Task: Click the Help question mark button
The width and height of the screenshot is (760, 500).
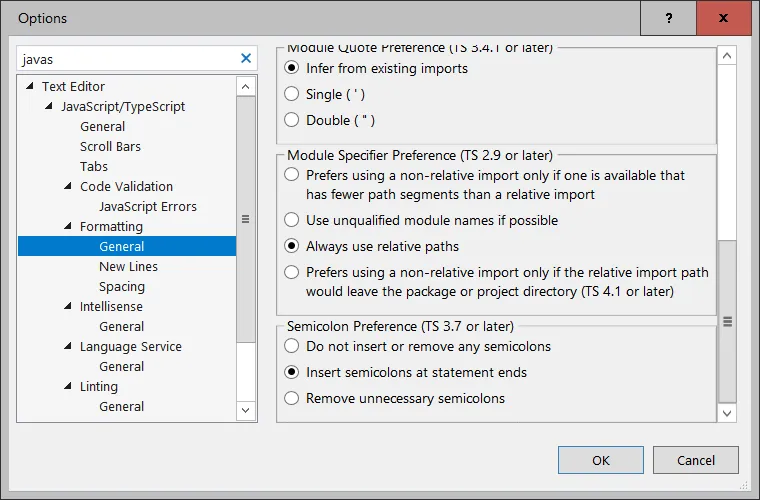Action: 668,19
